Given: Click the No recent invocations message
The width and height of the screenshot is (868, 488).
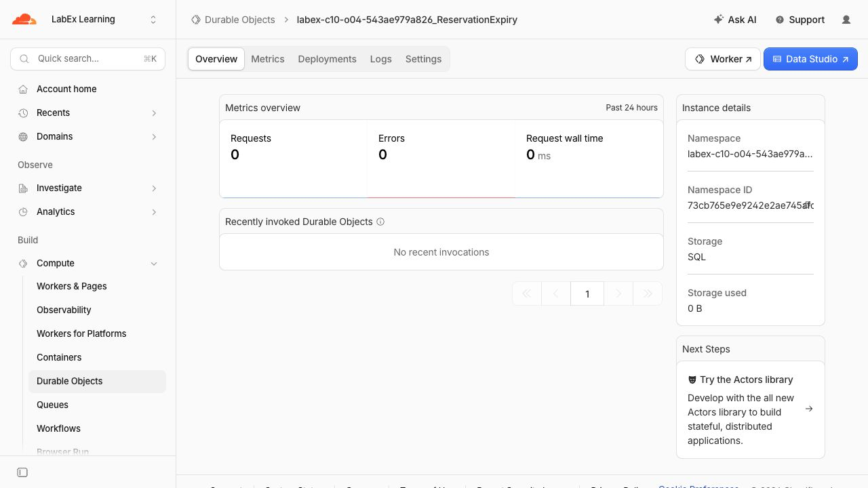Looking at the screenshot, I should pyautogui.click(x=441, y=252).
